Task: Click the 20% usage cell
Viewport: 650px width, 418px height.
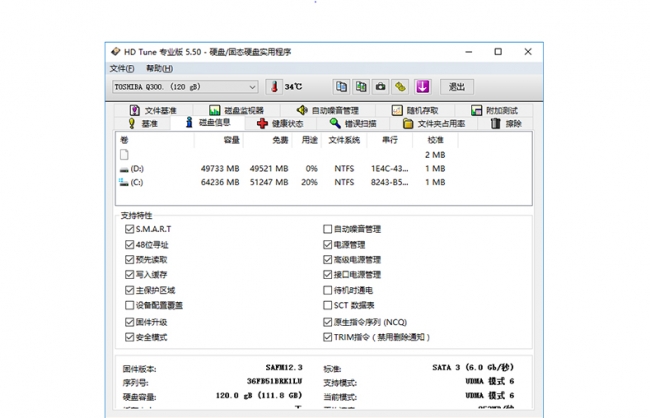Action: pyautogui.click(x=309, y=182)
